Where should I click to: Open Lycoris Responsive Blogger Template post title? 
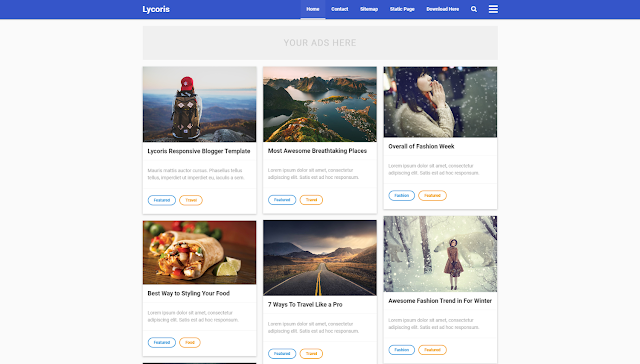click(199, 151)
